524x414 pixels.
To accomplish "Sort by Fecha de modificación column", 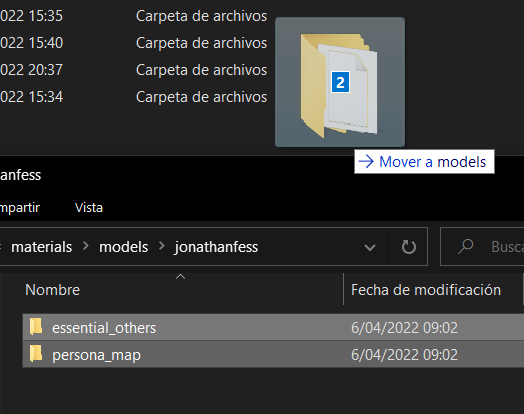I will tap(426, 290).
